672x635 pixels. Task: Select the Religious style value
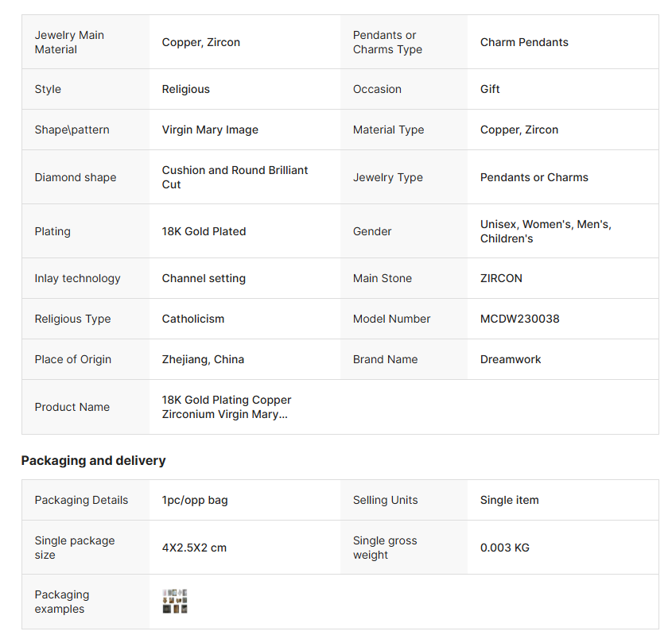186,89
